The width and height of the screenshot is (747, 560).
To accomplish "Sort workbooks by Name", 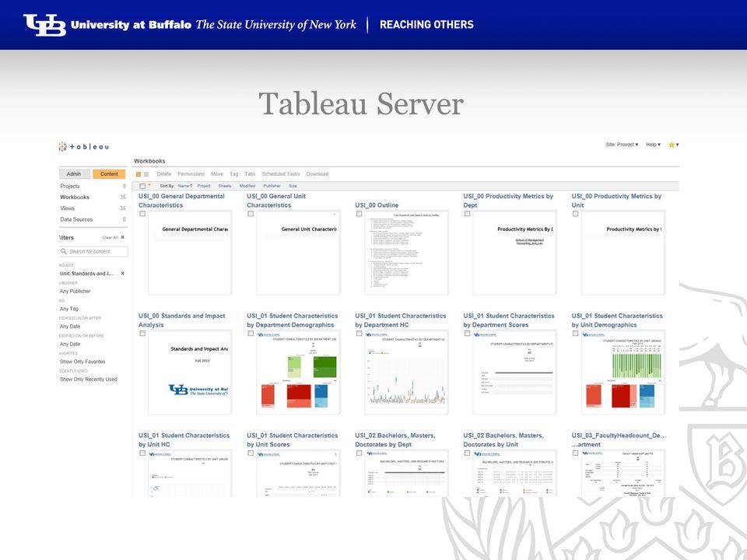I will pyautogui.click(x=185, y=186).
